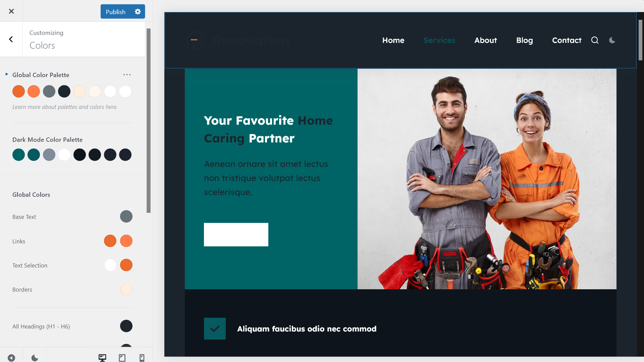Open the Global Color Palette overflow menu

(x=127, y=75)
